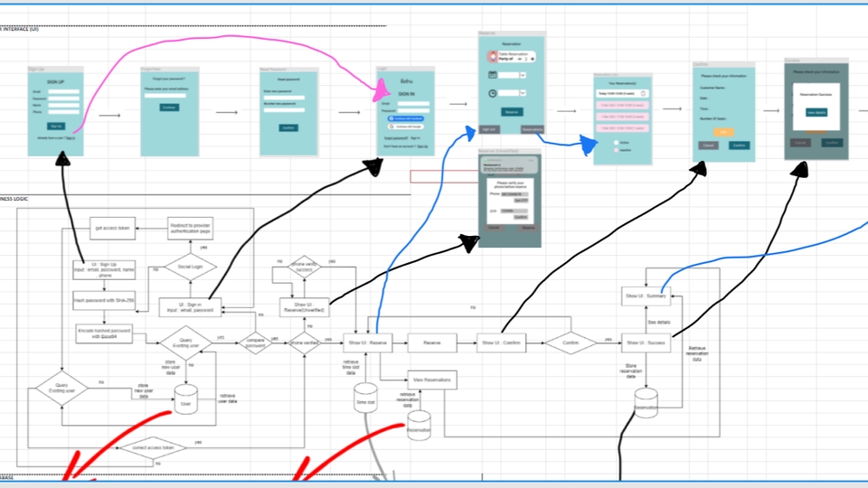This screenshot has height=488, width=868.
Task: Click Continue button in Forgot Pass mockup
Action: tap(169, 108)
